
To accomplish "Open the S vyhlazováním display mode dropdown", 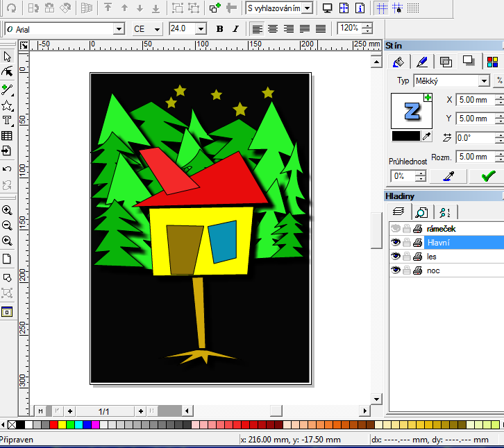I will pos(308,8).
